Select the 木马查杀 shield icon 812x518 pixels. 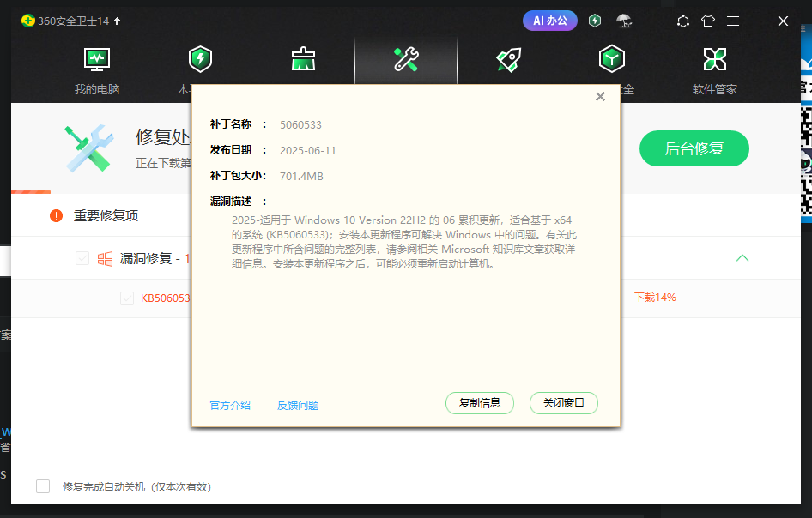[x=199, y=58]
